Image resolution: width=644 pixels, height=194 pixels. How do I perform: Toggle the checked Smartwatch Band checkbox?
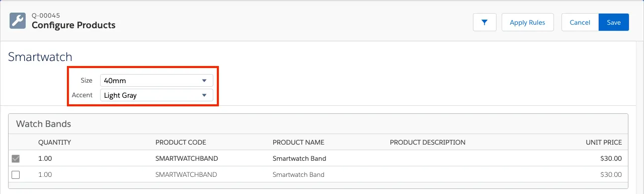(x=16, y=159)
